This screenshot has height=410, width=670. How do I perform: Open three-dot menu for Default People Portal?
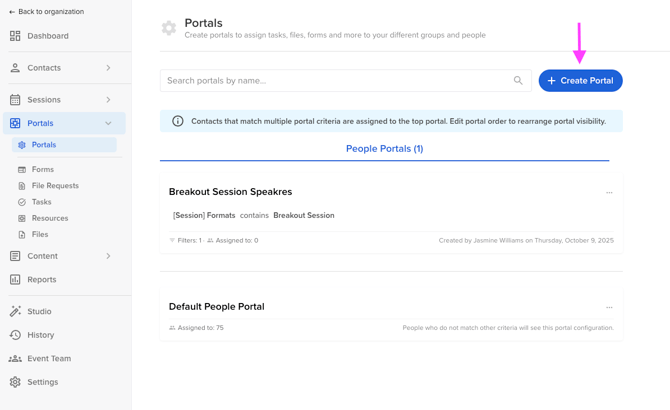point(609,307)
